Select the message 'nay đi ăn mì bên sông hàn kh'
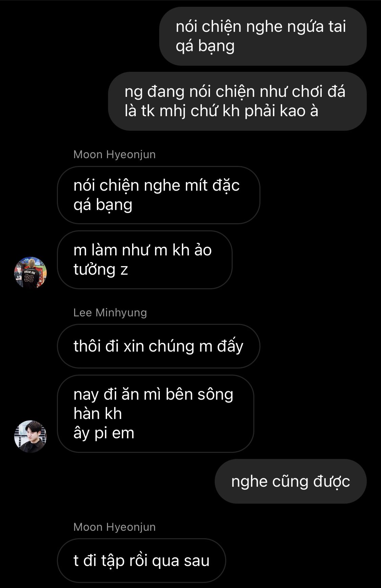Screen dimensions: 381x588 [x=155, y=414]
